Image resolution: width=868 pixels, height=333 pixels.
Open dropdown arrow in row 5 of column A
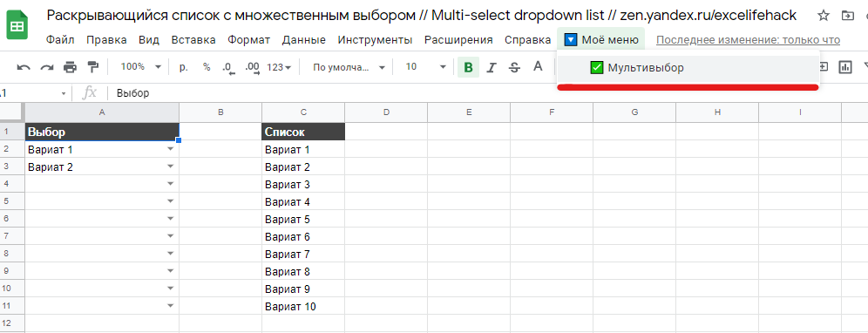pyautogui.click(x=170, y=201)
